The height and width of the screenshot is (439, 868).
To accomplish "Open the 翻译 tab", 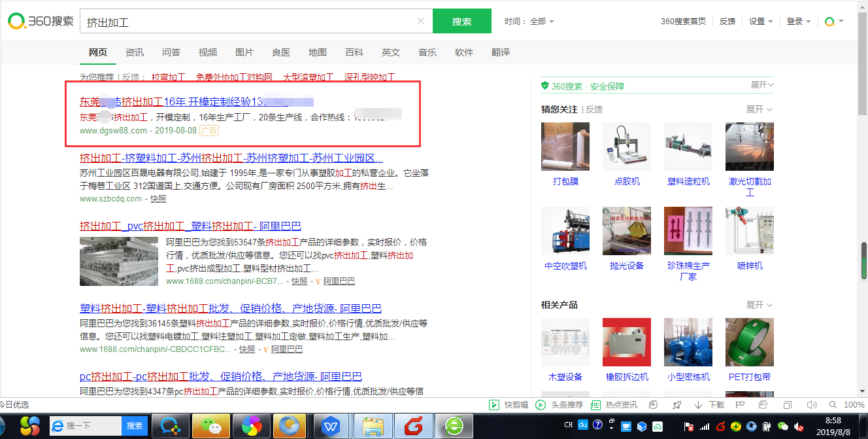I will 501,52.
